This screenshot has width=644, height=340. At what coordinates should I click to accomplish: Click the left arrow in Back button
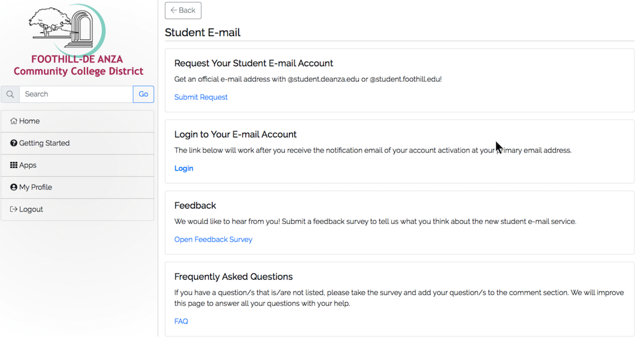pos(174,10)
